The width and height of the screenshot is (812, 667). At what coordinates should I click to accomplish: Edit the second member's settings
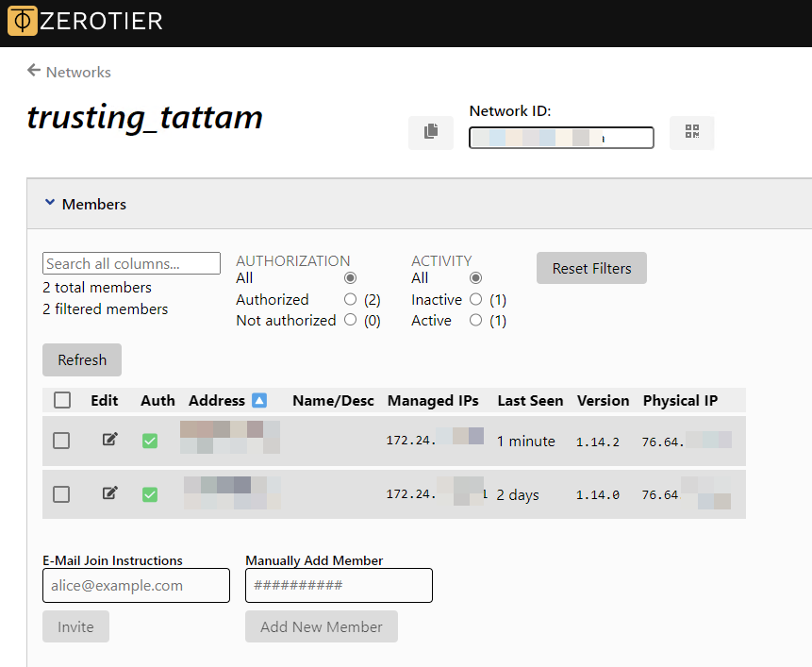coord(109,493)
